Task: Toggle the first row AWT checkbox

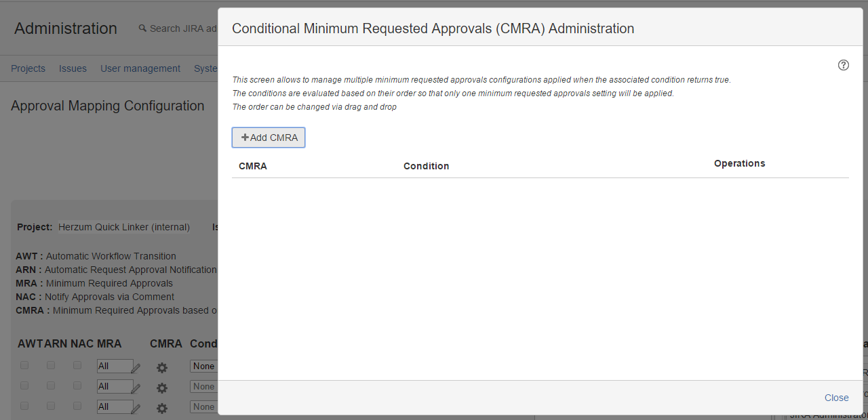Action: [24, 365]
